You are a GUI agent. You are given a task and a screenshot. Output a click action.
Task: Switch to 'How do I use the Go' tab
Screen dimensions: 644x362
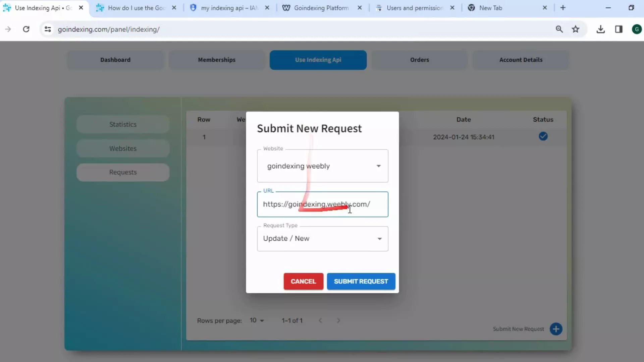tap(137, 8)
